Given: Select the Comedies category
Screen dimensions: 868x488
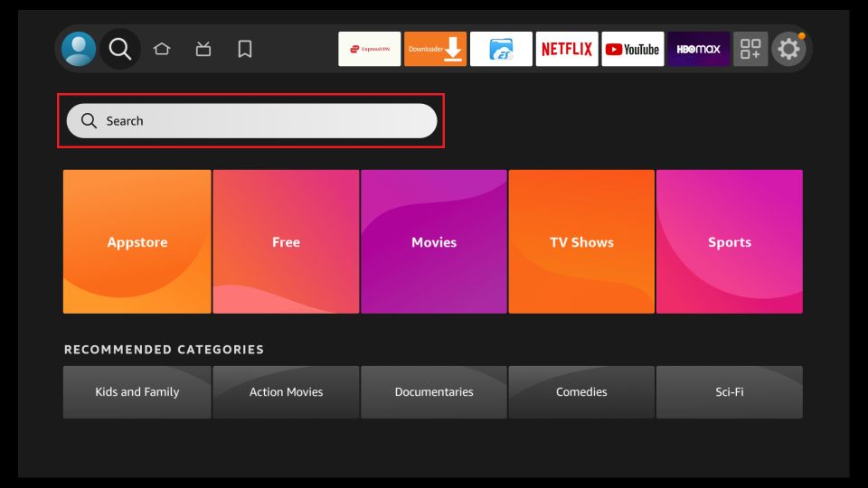Looking at the screenshot, I should pos(581,391).
